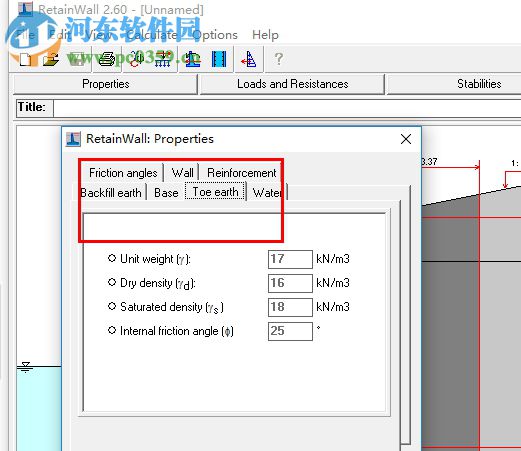
Task: Click the Save diskette toolbar icon
Action: point(77,59)
